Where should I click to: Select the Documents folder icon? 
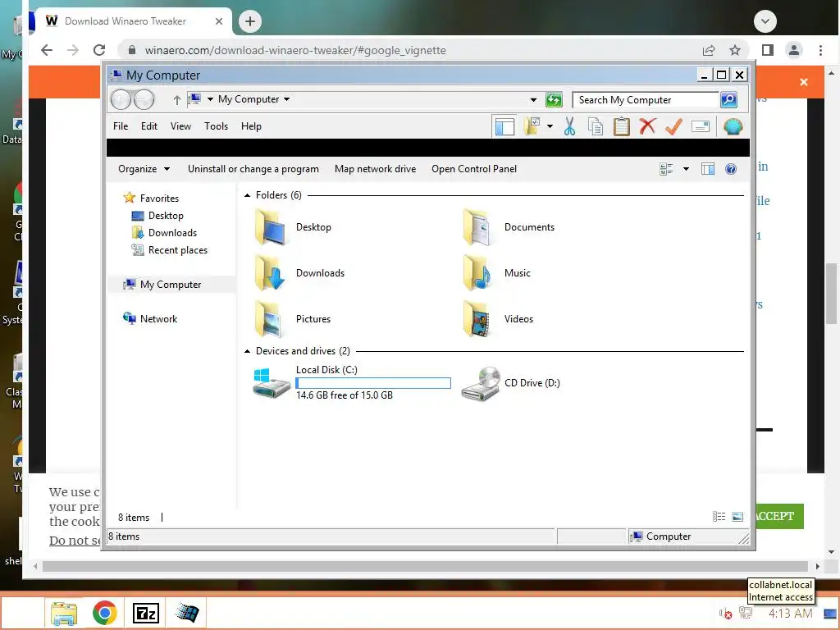(477, 227)
